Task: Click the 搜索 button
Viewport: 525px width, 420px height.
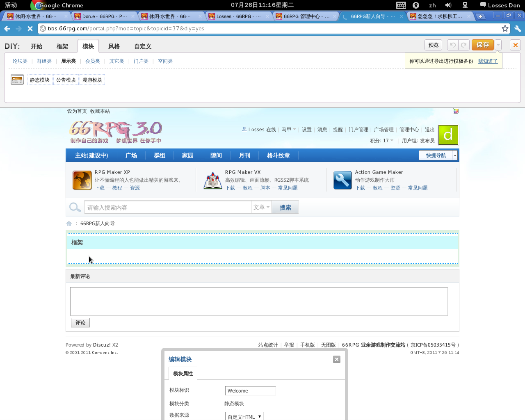Action: (285, 207)
